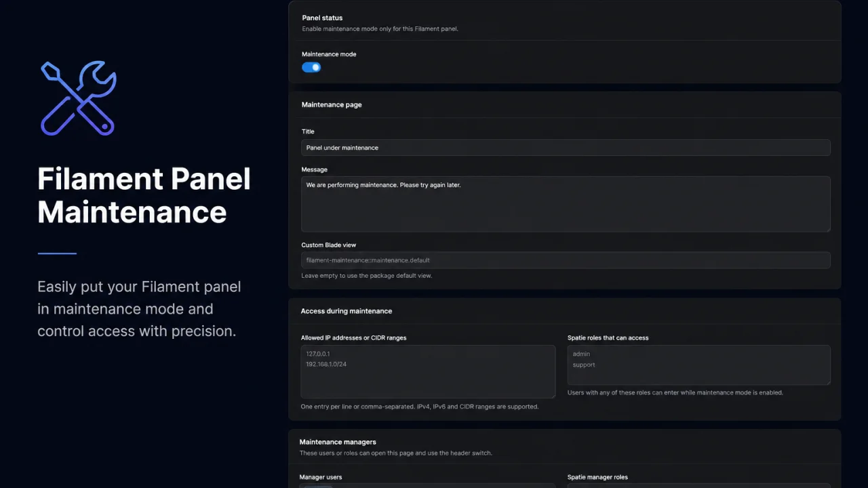
Task: Click the 'Leave empty to use the package default view' hint
Action: (x=366, y=276)
